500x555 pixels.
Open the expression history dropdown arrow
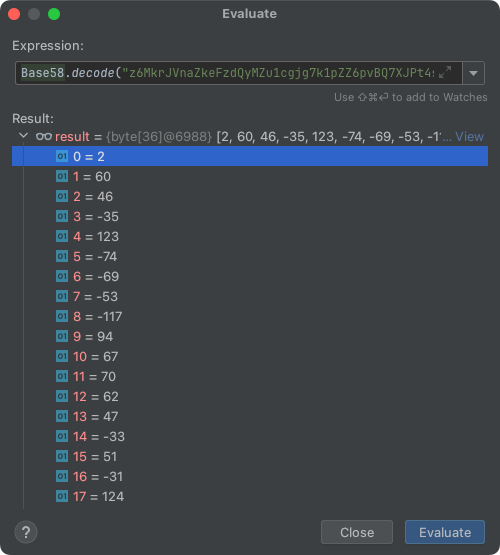tap(473, 73)
